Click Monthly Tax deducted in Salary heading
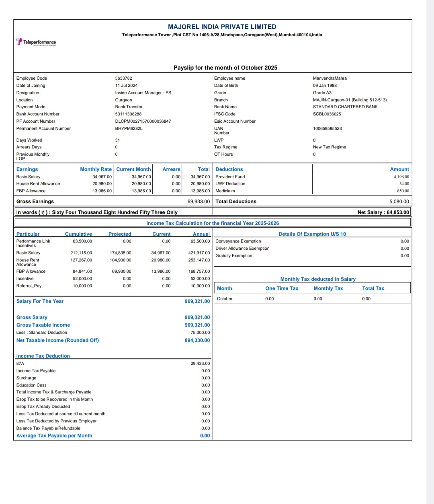 tap(318, 279)
